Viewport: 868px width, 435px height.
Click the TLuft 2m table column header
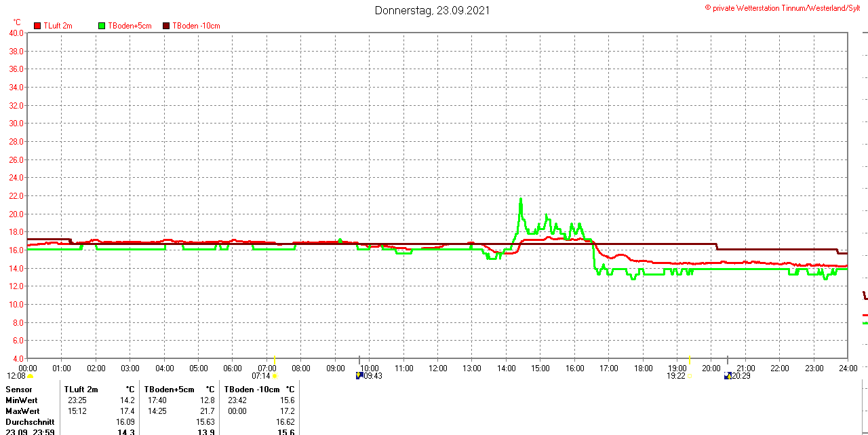click(x=81, y=390)
